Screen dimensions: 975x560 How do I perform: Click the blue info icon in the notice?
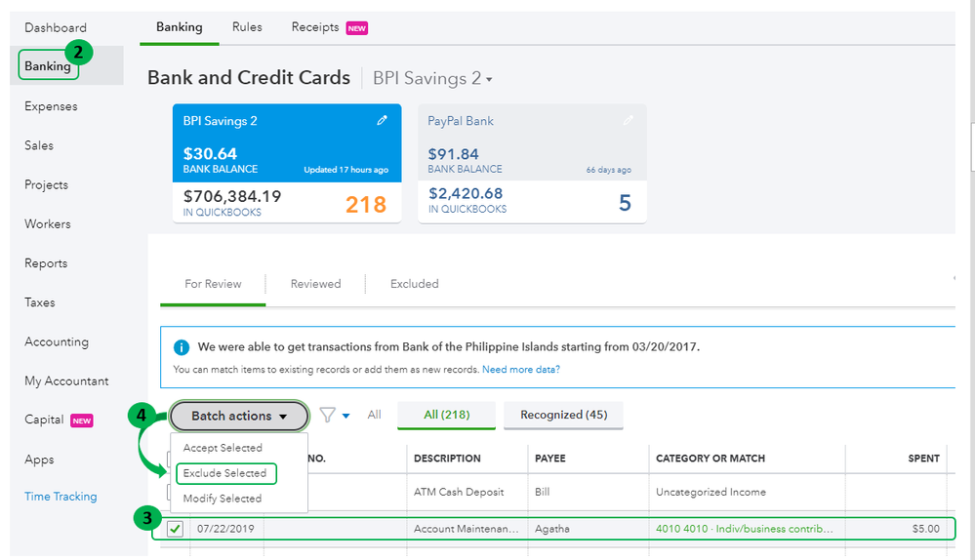click(181, 347)
